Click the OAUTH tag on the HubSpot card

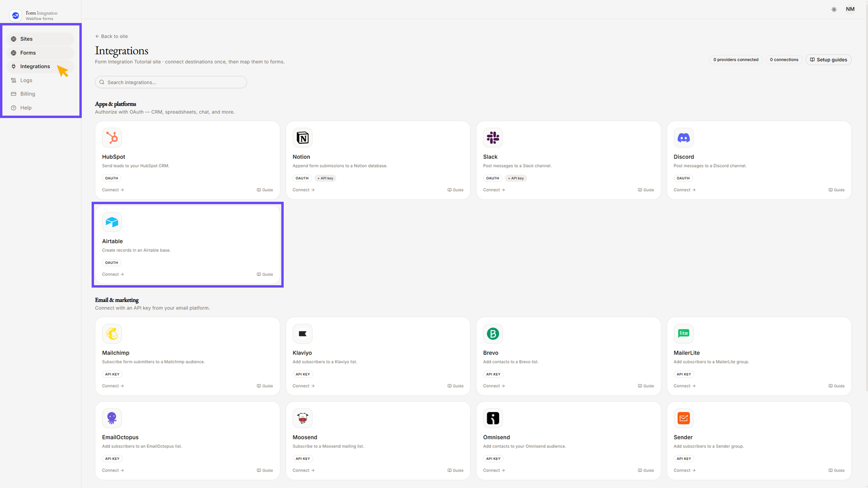112,178
